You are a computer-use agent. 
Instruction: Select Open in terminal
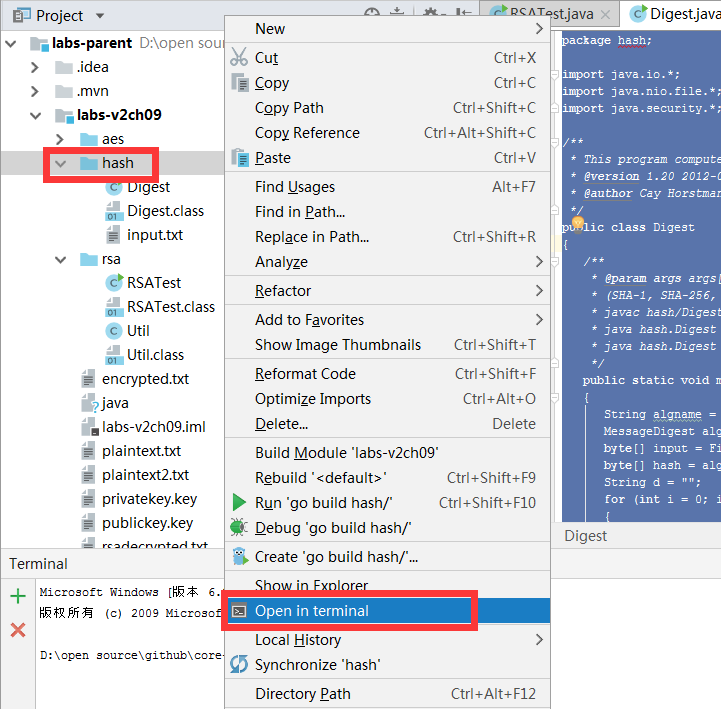[x=387, y=611]
